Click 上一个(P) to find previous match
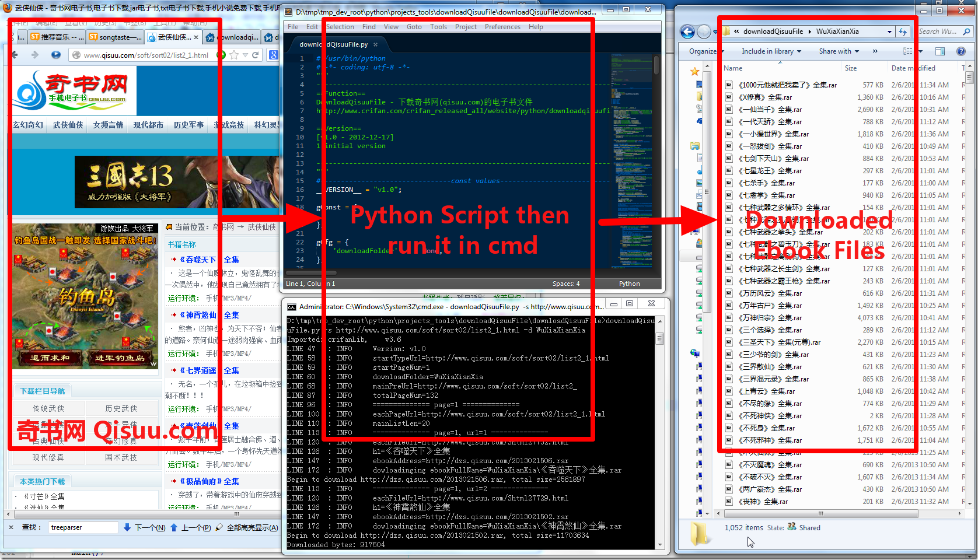 pyautogui.click(x=196, y=527)
